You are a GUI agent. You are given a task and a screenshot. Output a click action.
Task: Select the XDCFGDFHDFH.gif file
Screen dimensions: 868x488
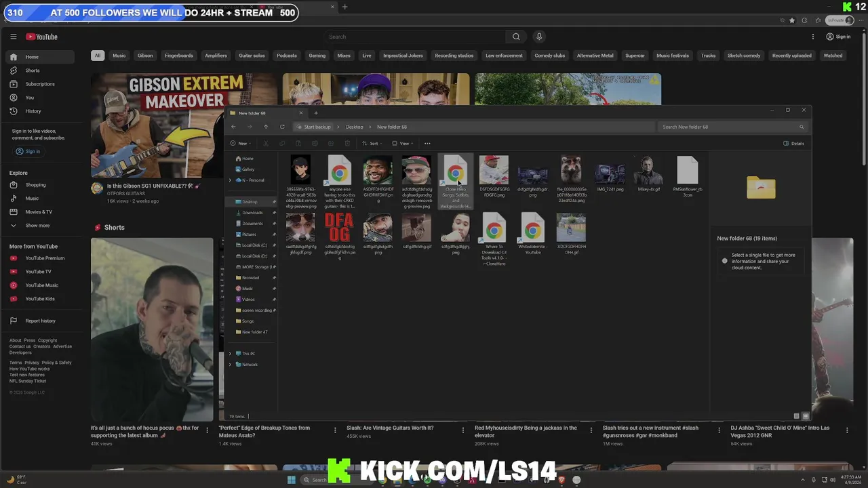tap(571, 234)
